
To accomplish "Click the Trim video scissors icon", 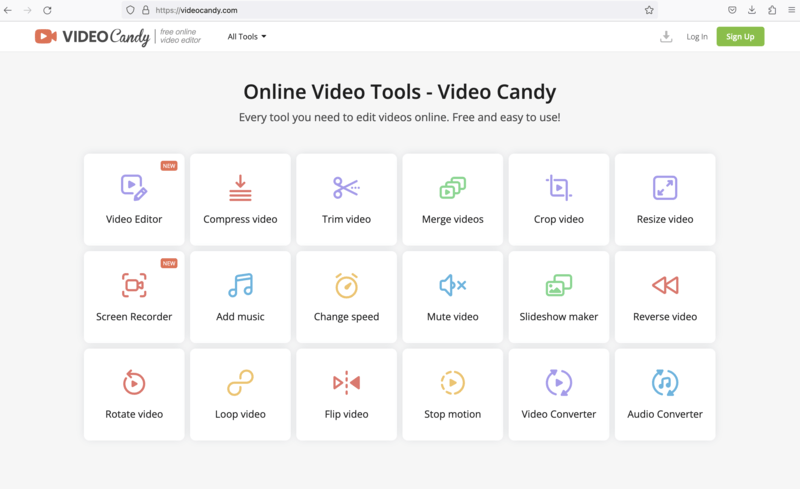I will [346, 187].
